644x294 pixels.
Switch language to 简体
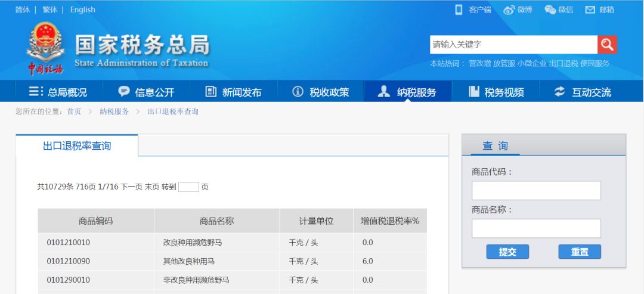point(23,10)
